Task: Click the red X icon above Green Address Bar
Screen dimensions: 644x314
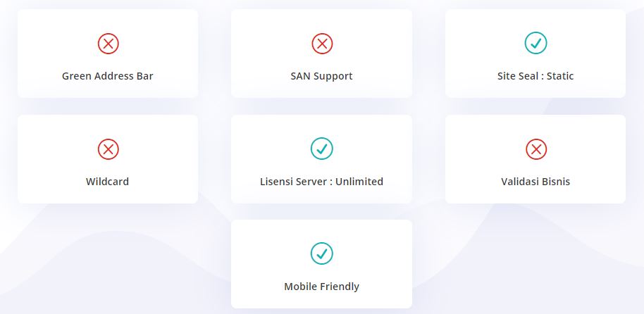Action: [108, 44]
